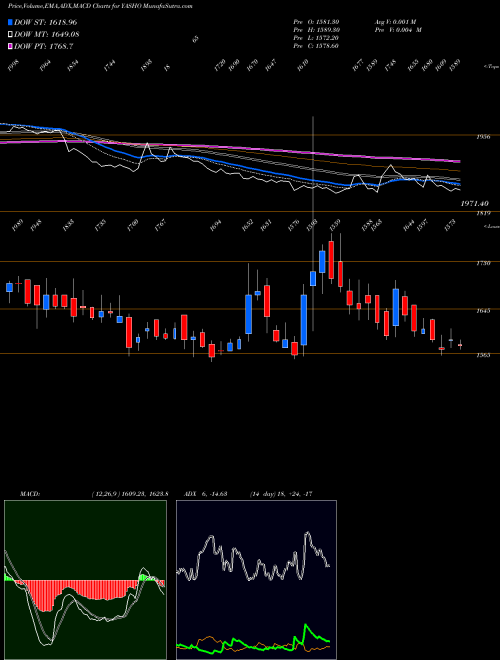The width and height of the screenshot is (500, 660).
Task: Click the '(14 day) 18, +24, -17' ADX values
Action: click(x=280, y=494)
